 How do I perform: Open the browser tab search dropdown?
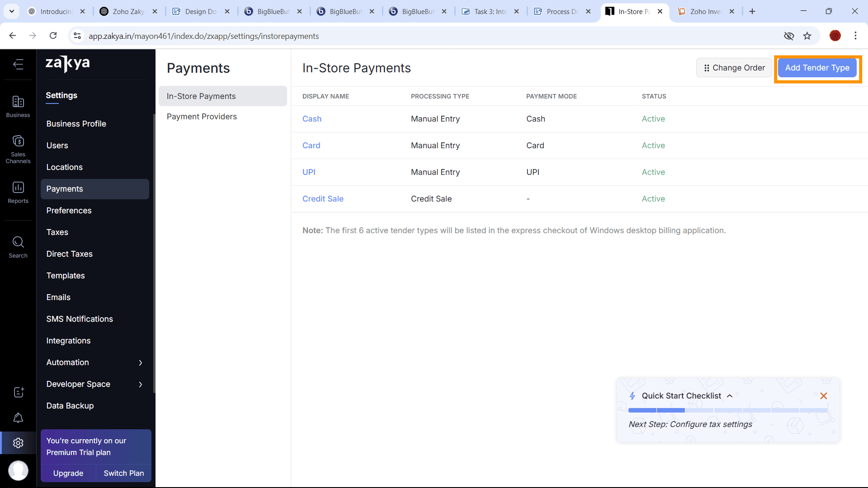point(12,11)
